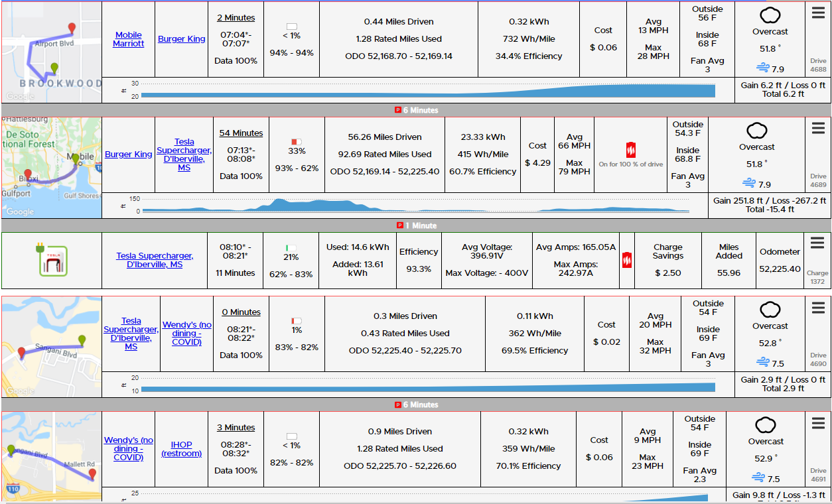Viewport: 832px width, 504px height.
Task: Click overcast cloud icon for Drive 4690
Action: click(x=770, y=310)
